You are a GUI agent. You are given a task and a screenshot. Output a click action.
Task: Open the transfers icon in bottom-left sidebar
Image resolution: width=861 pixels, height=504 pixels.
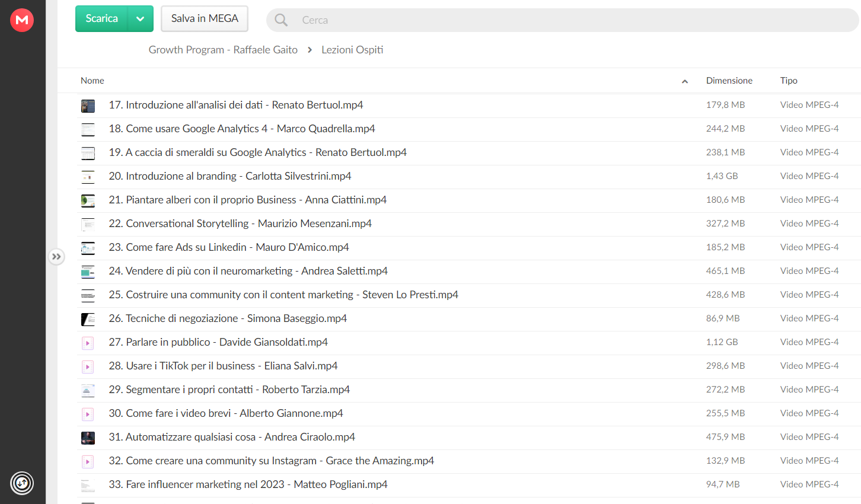pos(22,483)
